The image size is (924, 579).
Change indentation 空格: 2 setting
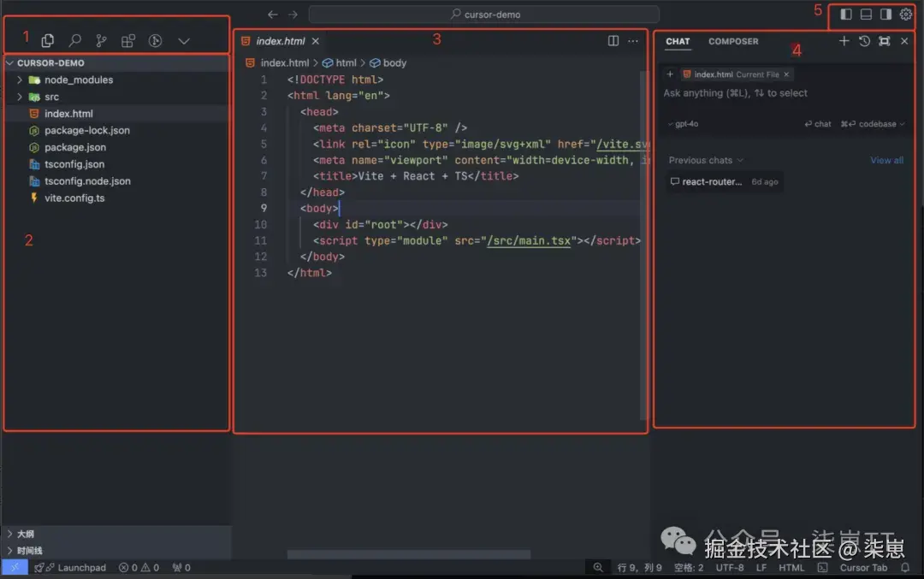tap(689, 567)
